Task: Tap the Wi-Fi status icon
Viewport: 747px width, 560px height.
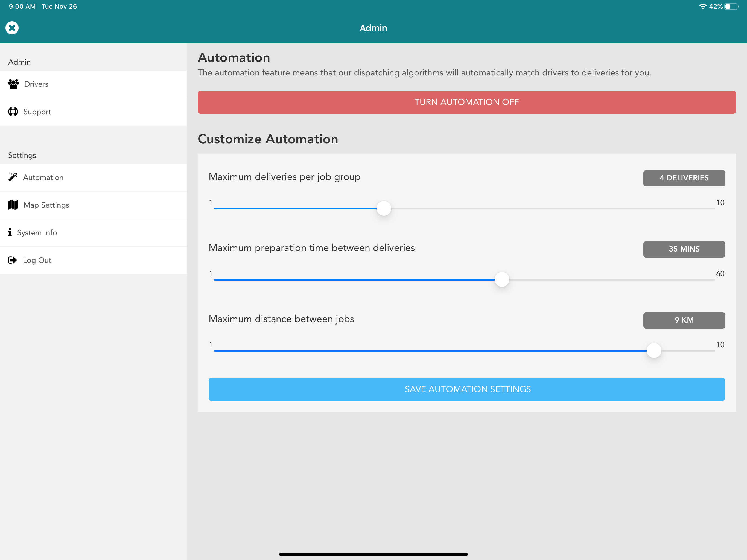Action: 702,6
